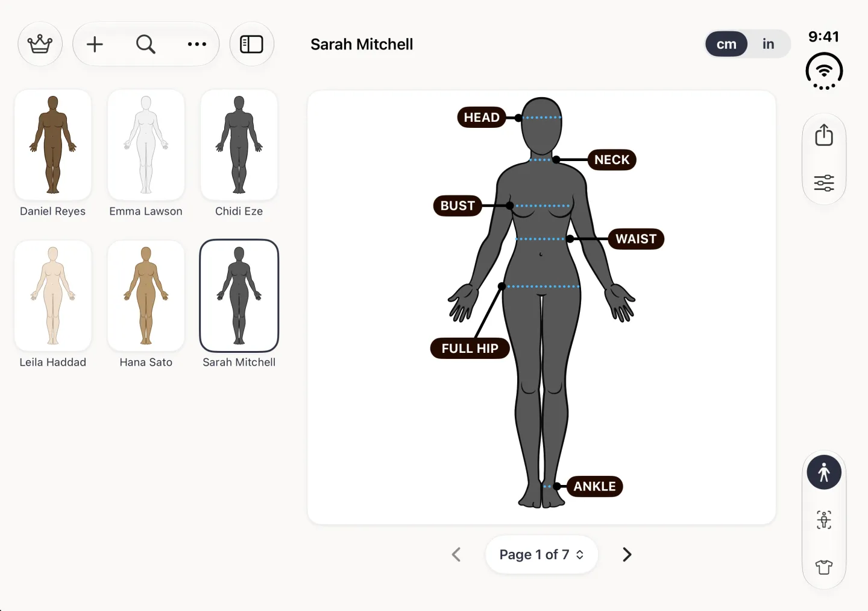
Task: Go to the previous page arrow
Action: click(456, 554)
